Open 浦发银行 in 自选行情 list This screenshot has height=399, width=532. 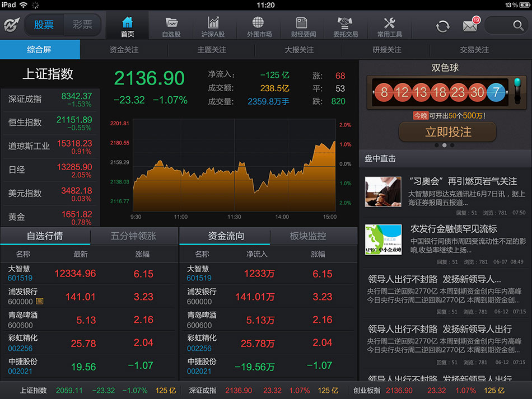89,297
